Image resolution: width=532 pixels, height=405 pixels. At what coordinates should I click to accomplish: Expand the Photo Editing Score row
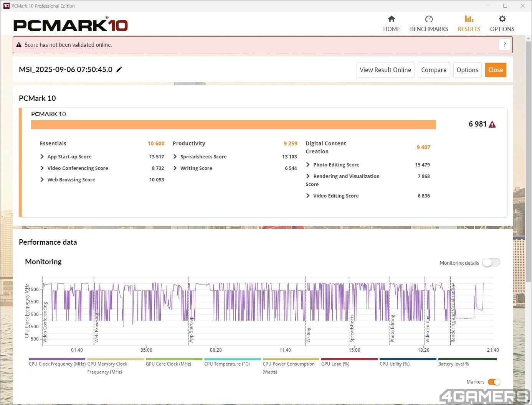pos(308,165)
